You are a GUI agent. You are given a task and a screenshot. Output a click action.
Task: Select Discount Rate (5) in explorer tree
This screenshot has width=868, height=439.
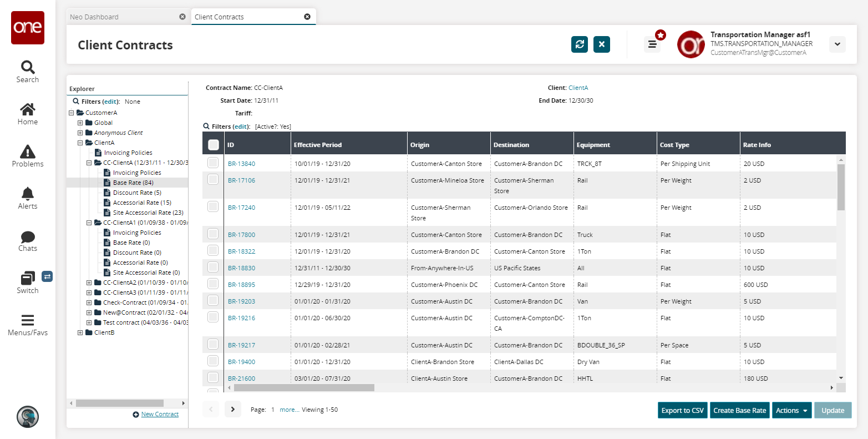tap(136, 193)
